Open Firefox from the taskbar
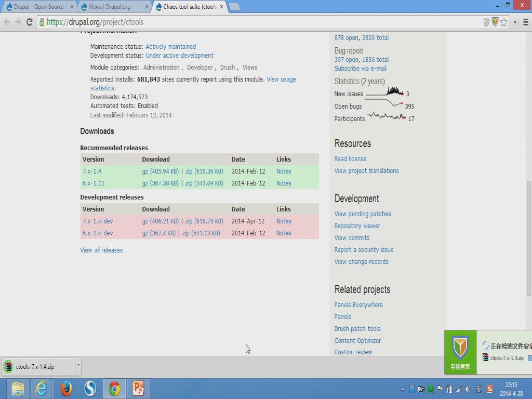 66,389
